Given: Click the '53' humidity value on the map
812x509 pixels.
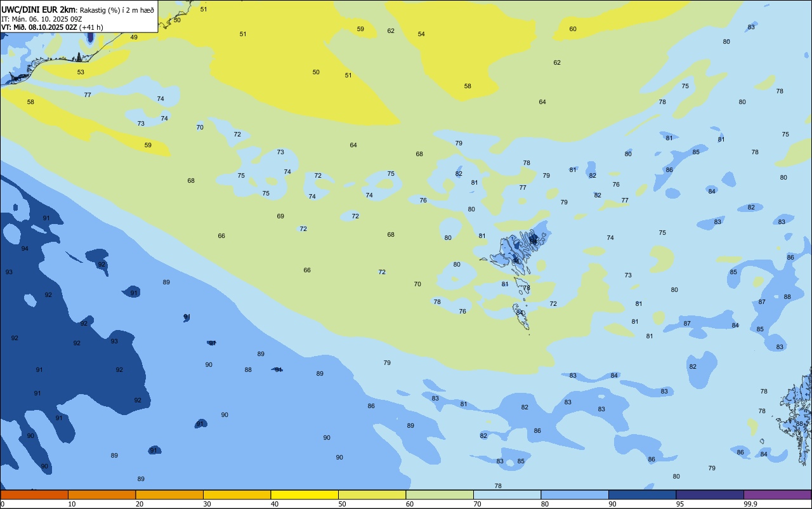Looking at the screenshot, I should click(81, 72).
